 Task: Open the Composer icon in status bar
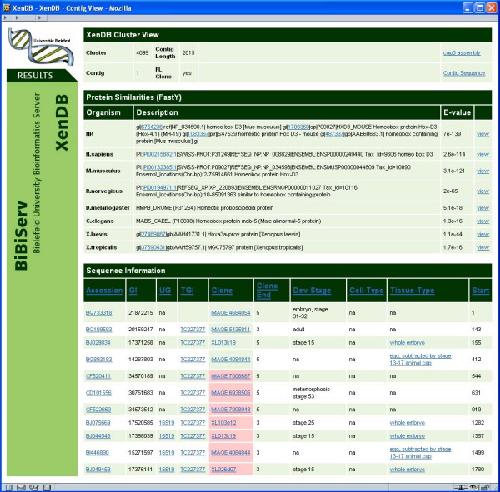33,488
